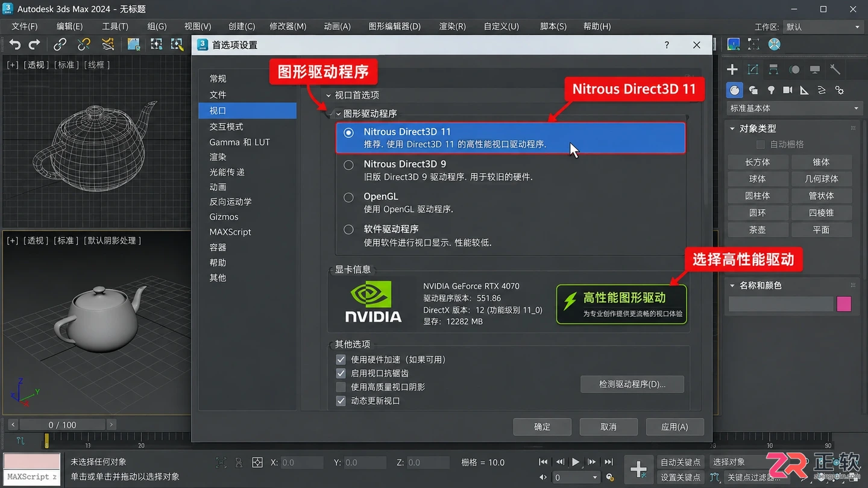The width and height of the screenshot is (868, 488).
Task: Click the 茶壶 object type button
Action: (758, 230)
